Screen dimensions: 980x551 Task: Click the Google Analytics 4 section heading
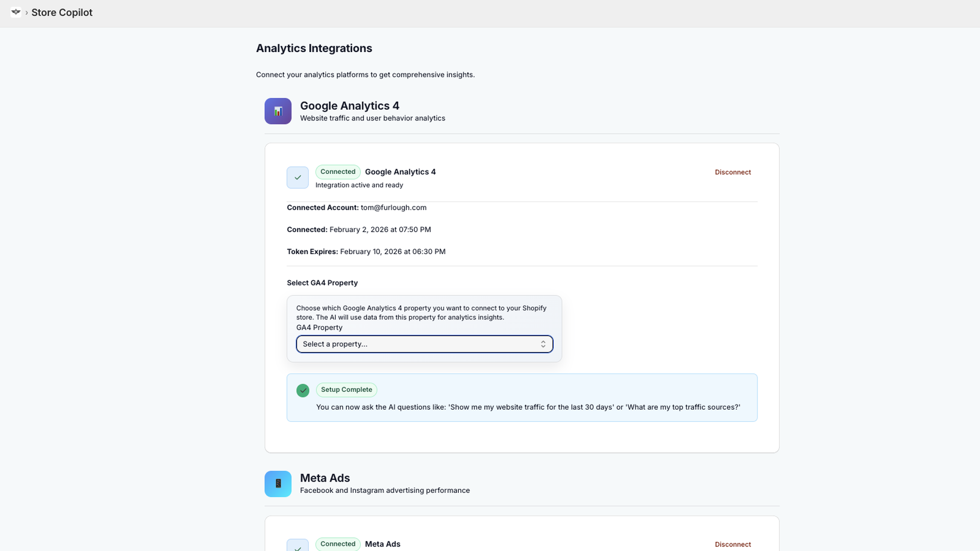[x=349, y=106]
